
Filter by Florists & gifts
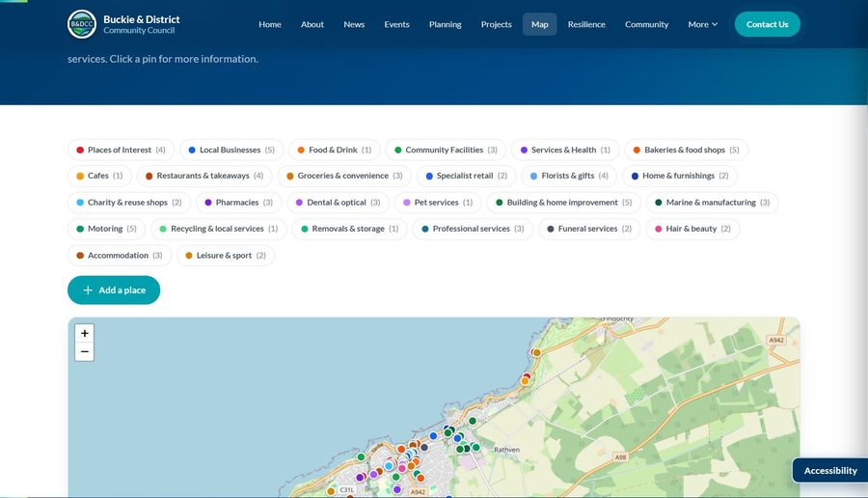(x=569, y=176)
